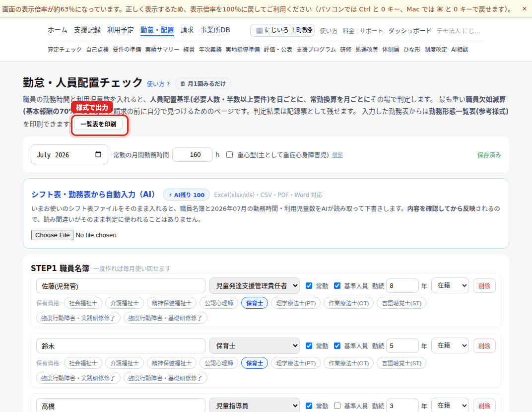Open 研修 submenu
Viewport: 532px width, 412px height.
click(x=346, y=50)
